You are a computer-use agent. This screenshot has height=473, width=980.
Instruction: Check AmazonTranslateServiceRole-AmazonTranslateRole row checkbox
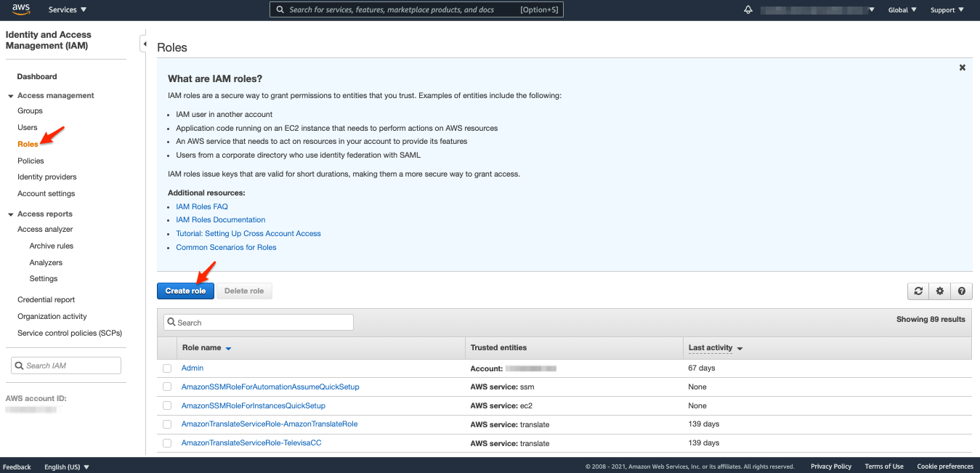(167, 424)
